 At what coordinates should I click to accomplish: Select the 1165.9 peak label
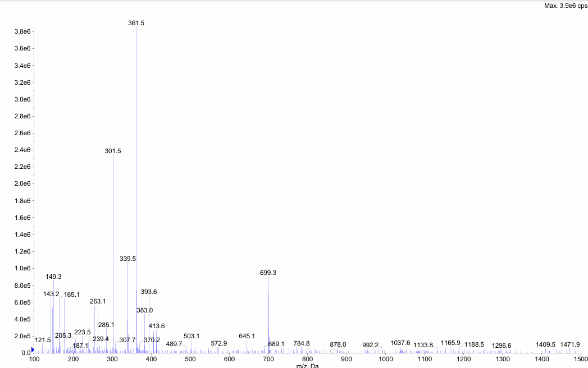click(x=450, y=342)
